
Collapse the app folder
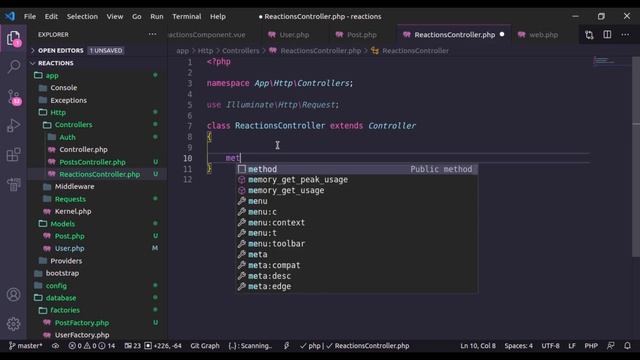tap(97, 75)
